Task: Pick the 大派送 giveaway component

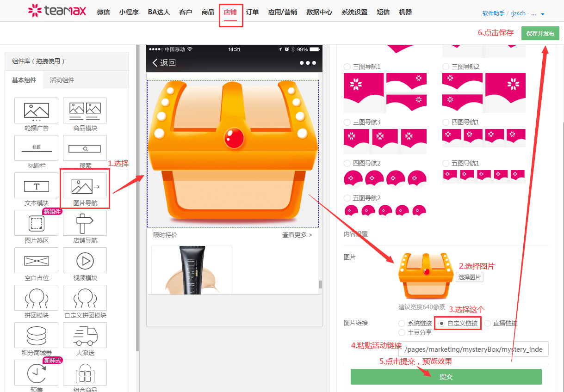Action: (85, 335)
